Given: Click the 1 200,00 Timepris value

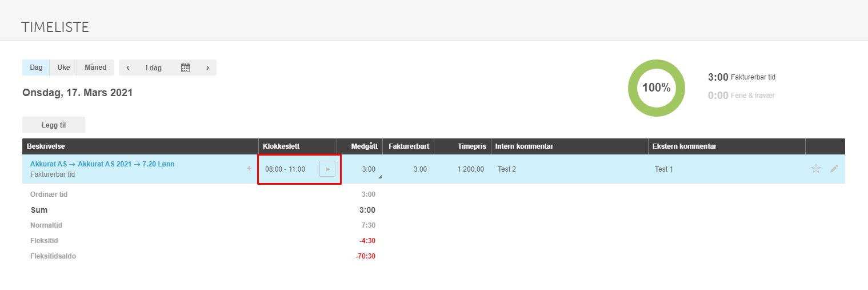Looking at the screenshot, I should (x=471, y=169).
